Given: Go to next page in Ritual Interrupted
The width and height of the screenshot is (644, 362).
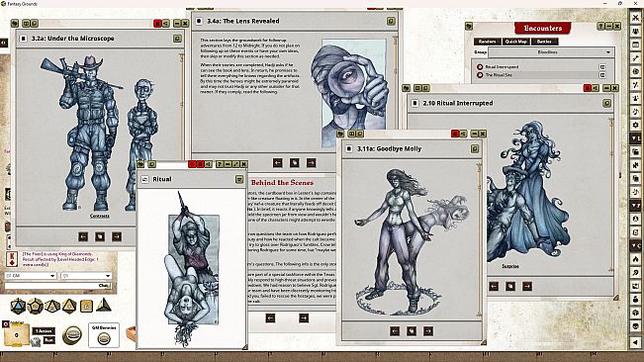Looking at the screenshot, I should (x=527, y=286).
